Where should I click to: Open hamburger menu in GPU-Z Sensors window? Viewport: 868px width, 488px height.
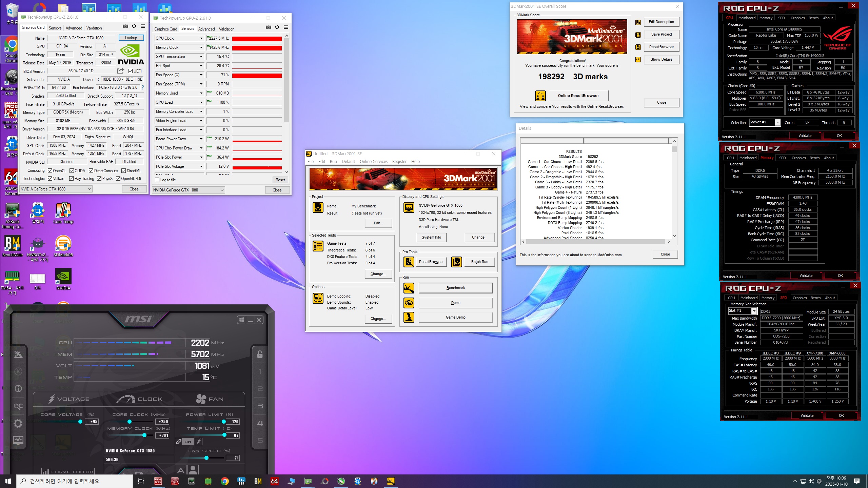coord(286,27)
